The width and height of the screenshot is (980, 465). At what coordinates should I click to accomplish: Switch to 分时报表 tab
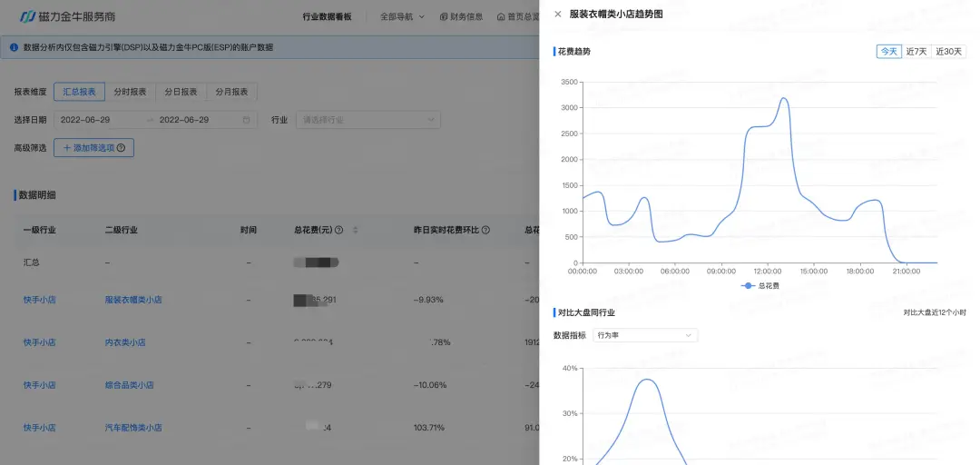coord(130,92)
